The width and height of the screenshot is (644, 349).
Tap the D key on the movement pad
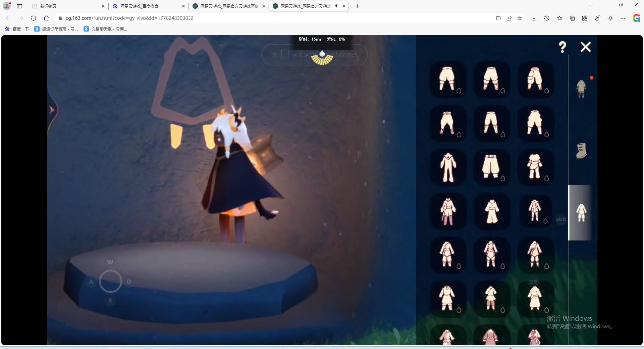coord(129,282)
